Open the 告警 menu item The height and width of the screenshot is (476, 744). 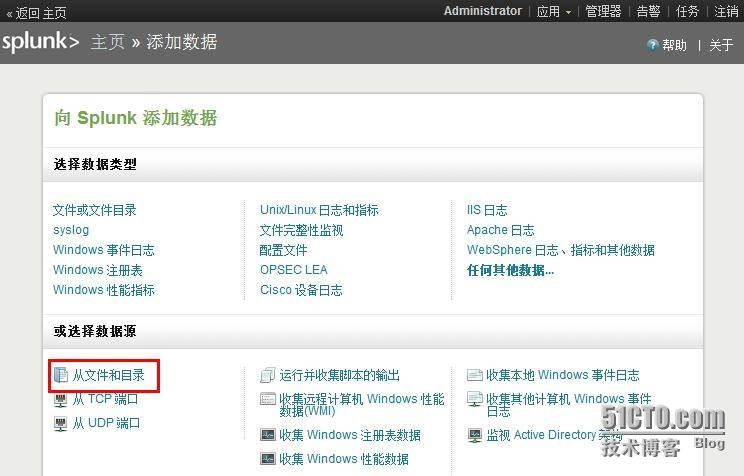pos(648,11)
